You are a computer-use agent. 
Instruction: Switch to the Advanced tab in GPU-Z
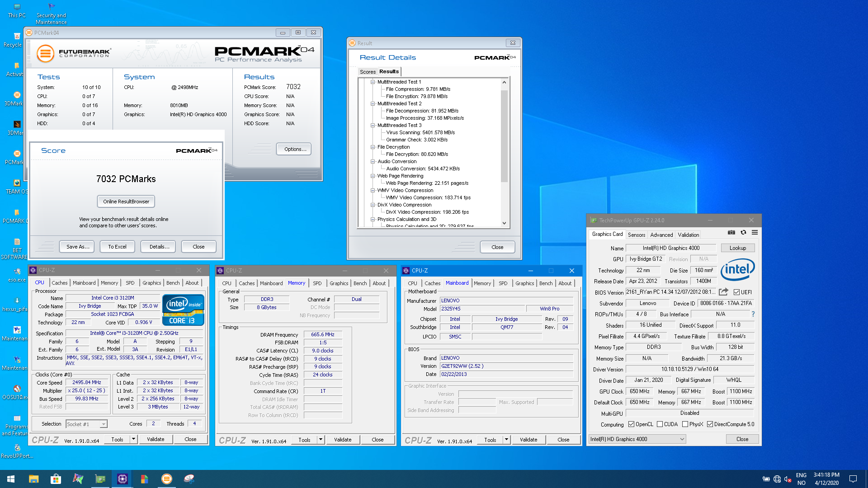pos(661,235)
